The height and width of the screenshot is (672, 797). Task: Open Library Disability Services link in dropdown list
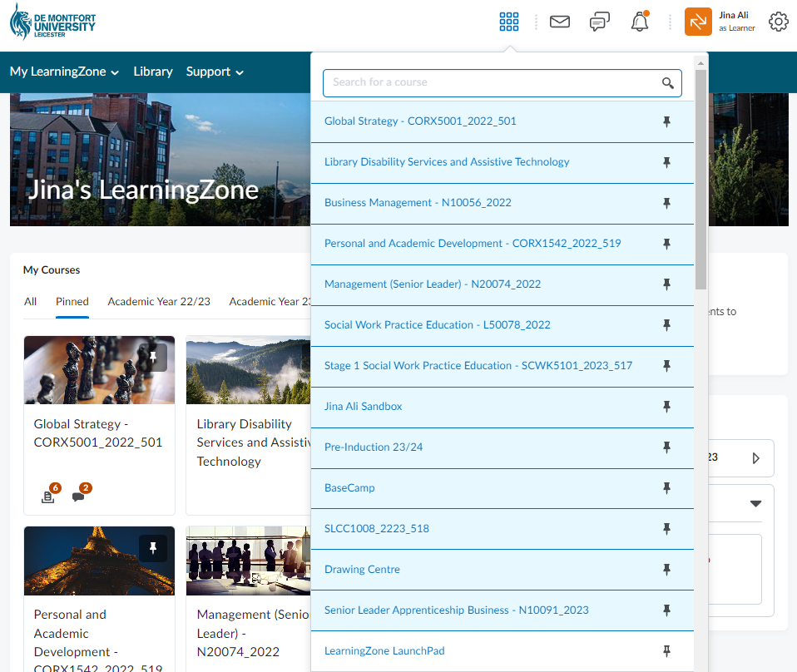[x=447, y=161]
